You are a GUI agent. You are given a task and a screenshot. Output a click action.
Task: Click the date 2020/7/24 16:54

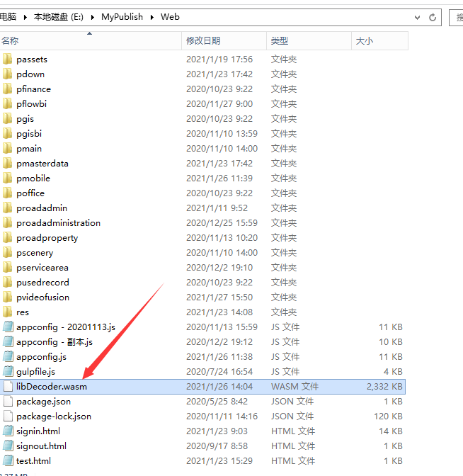219,372
